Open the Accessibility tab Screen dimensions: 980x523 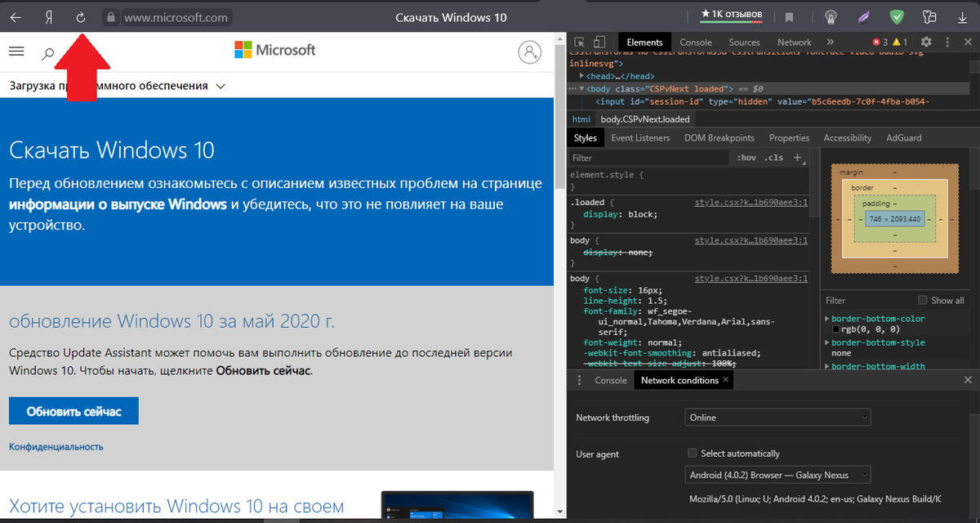tap(848, 138)
